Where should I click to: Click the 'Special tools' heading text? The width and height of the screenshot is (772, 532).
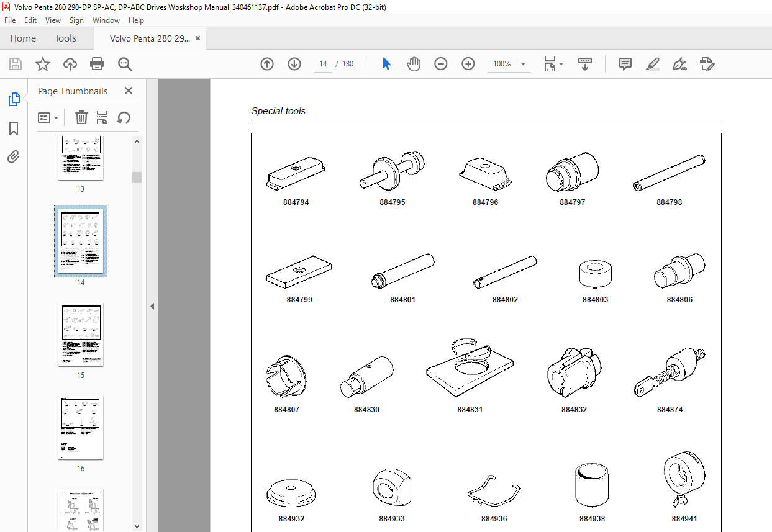coord(278,111)
